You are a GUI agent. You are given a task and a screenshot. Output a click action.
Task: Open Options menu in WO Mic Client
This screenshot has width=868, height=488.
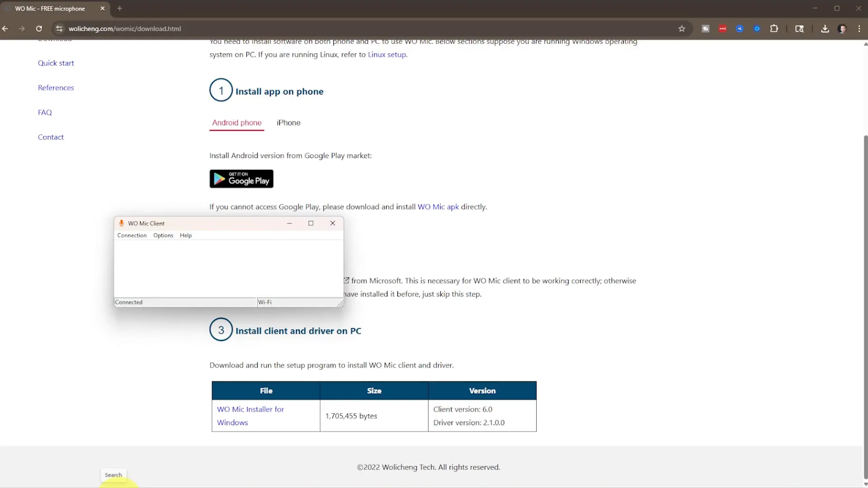point(163,235)
